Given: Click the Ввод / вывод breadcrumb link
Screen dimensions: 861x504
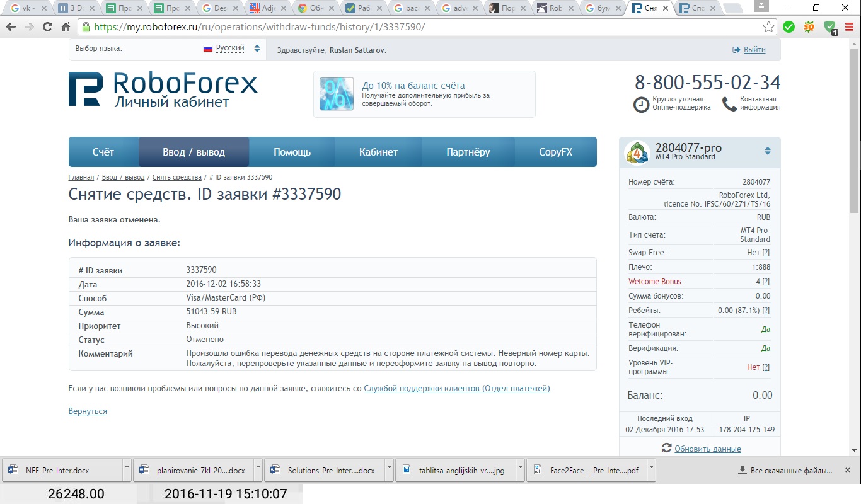Looking at the screenshot, I should point(124,178).
